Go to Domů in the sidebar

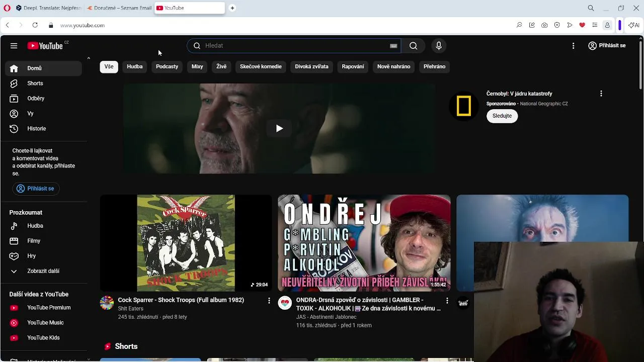point(44,68)
